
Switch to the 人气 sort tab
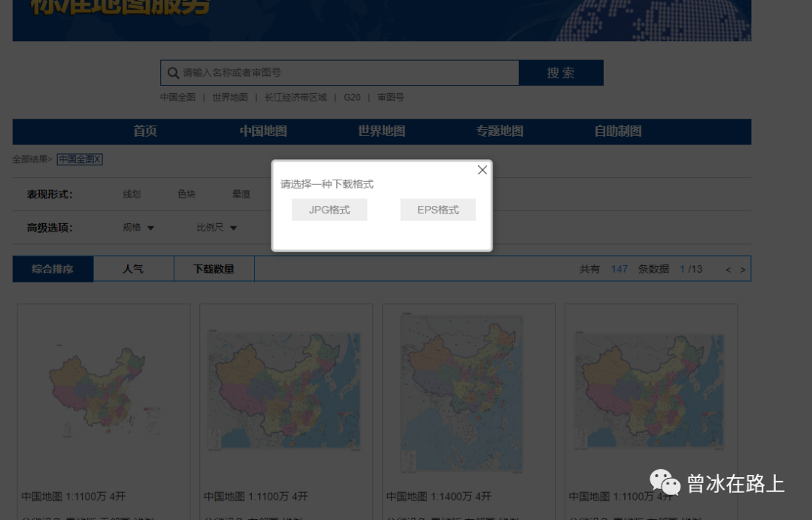(x=133, y=268)
